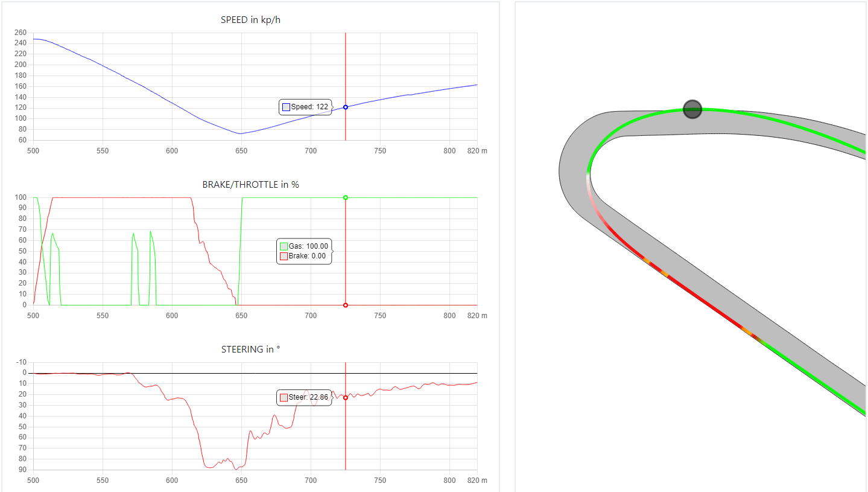Click the red Steer swatch in tooltip

tap(284, 397)
